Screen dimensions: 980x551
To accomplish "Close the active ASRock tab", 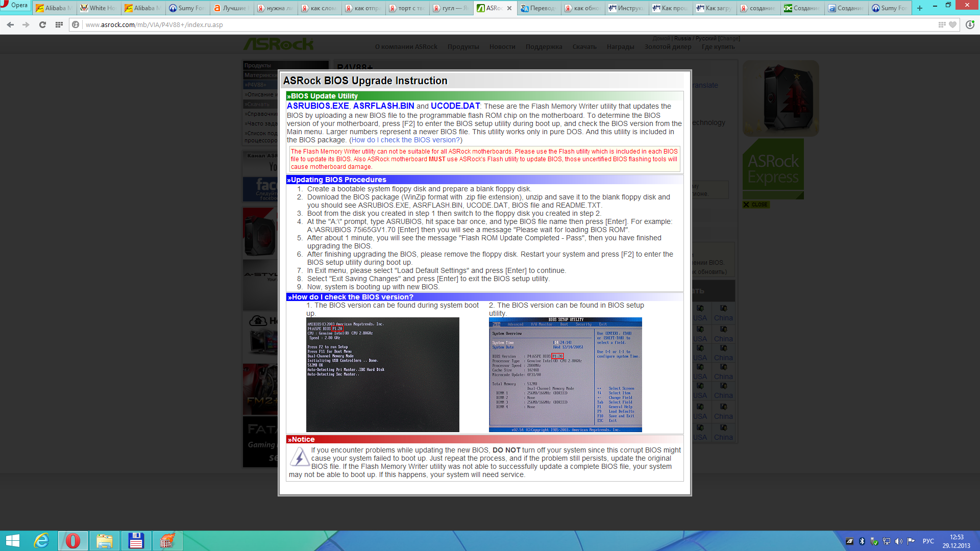I will coord(509,8).
